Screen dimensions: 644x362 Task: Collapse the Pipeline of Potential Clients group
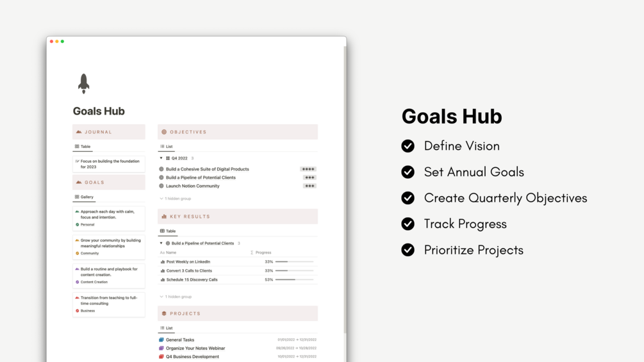click(161, 243)
